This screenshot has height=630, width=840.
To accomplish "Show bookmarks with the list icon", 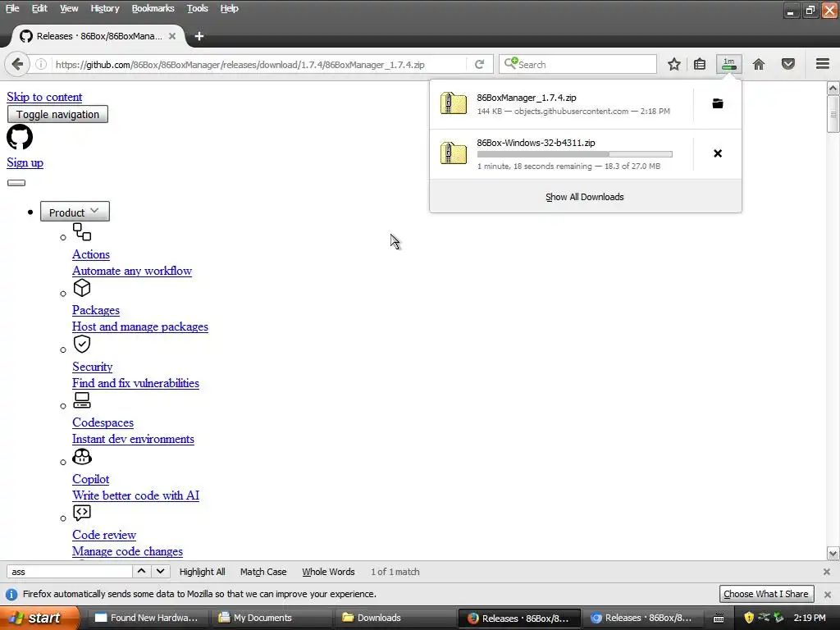I will [x=700, y=64].
